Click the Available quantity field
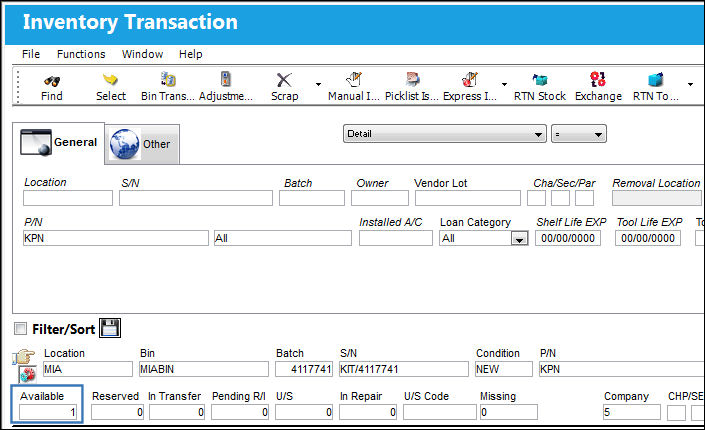The image size is (705, 430). coord(48,412)
